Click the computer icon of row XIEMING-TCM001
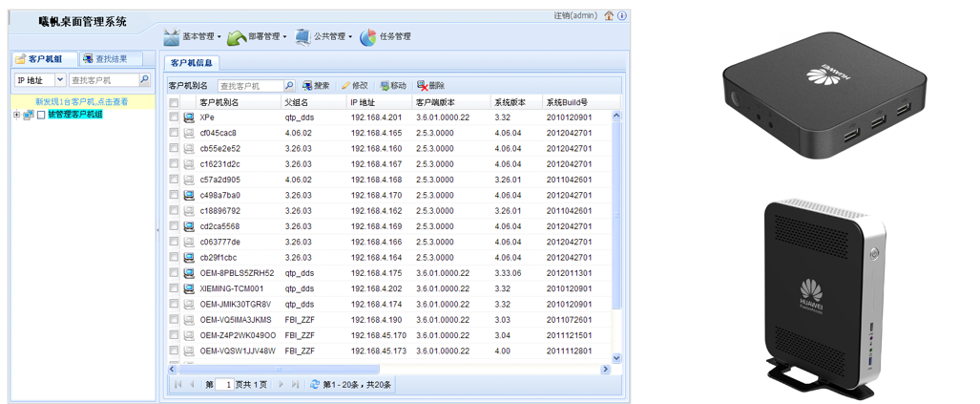 189,289
